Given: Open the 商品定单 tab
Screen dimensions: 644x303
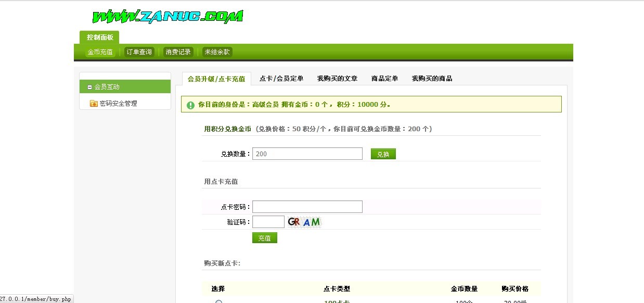Looking at the screenshot, I should pyautogui.click(x=384, y=79).
